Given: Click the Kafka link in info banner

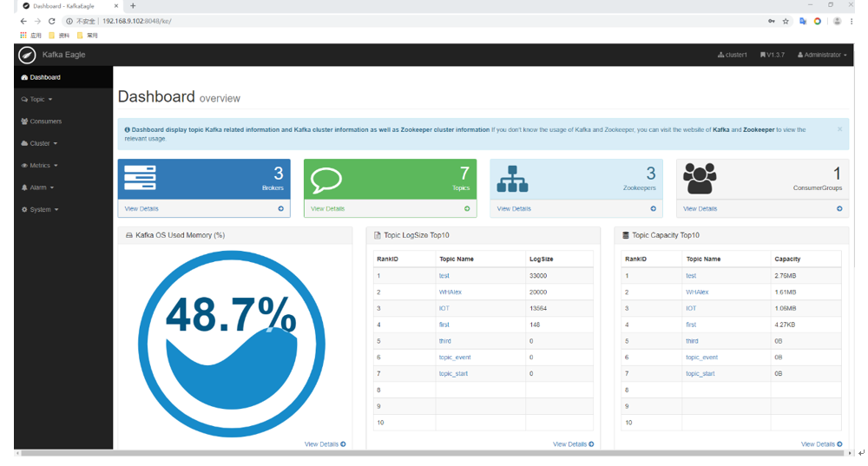Looking at the screenshot, I should [x=720, y=129].
